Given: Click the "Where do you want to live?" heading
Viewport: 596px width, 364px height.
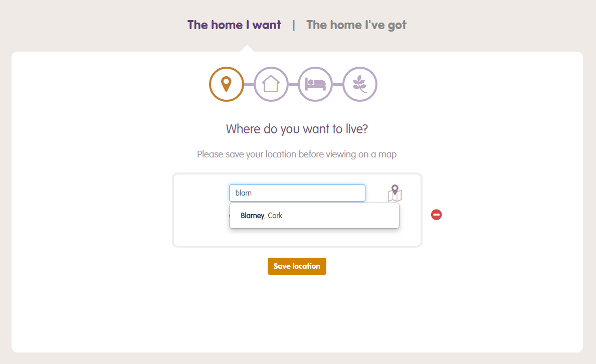Looking at the screenshot, I should [x=297, y=129].
